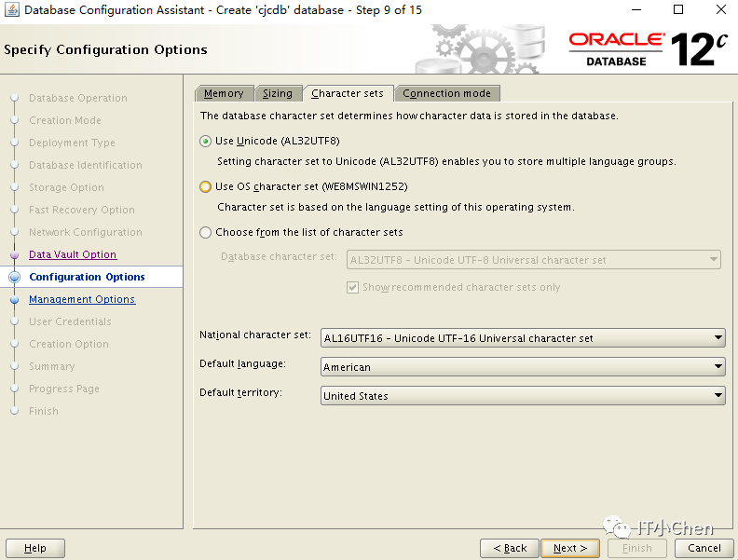Viewport: 738px width, 560px height.
Task: Click the Progress Page step label
Action: click(x=64, y=389)
